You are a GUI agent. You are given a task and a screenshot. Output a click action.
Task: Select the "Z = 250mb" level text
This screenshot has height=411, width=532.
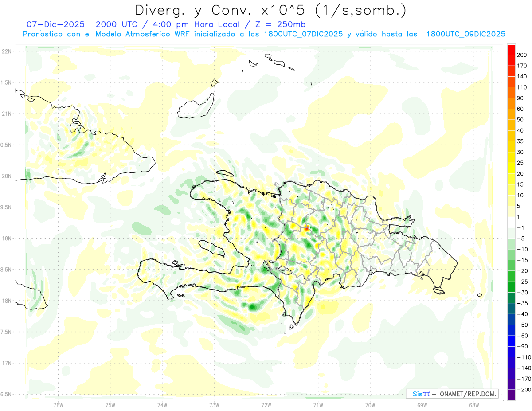[280, 24]
